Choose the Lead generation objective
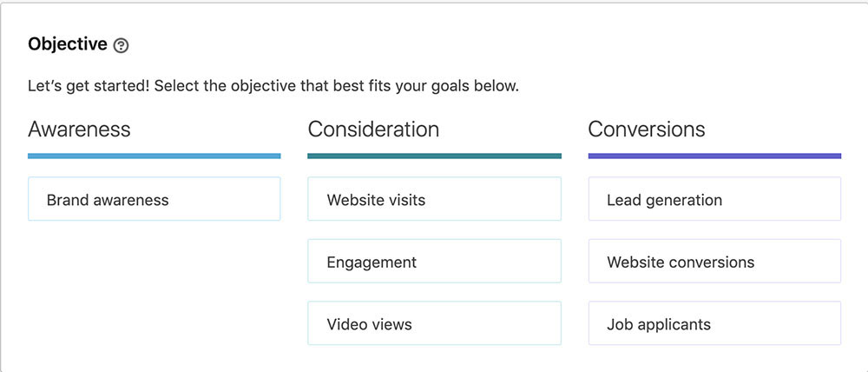 point(714,199)
